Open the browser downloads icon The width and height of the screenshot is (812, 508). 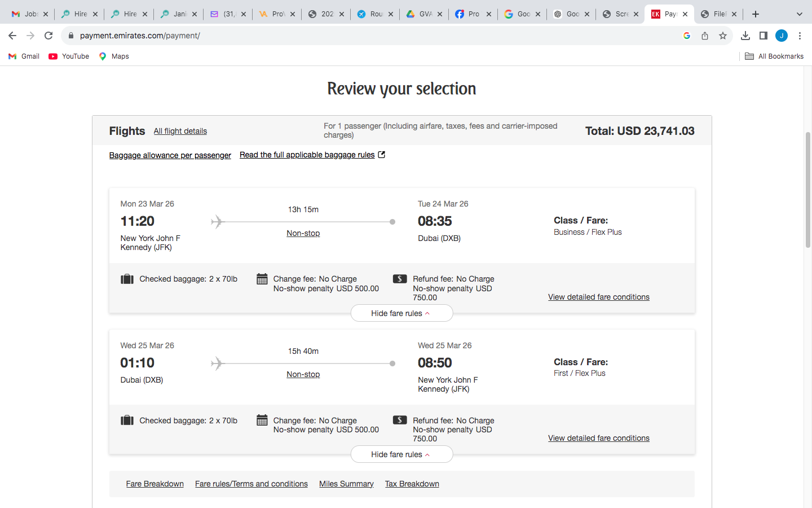[745, 36]
